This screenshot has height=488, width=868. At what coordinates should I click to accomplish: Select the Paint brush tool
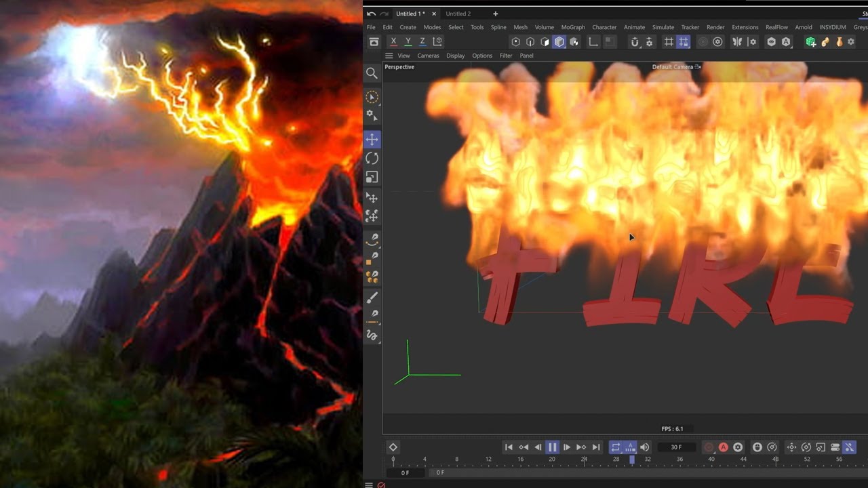[372, 298]
